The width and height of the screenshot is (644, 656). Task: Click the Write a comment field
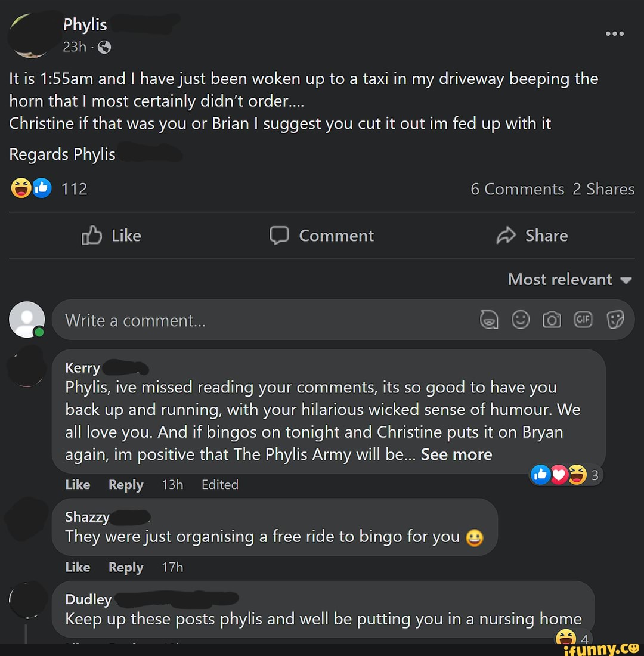click(x=262, y=321)
